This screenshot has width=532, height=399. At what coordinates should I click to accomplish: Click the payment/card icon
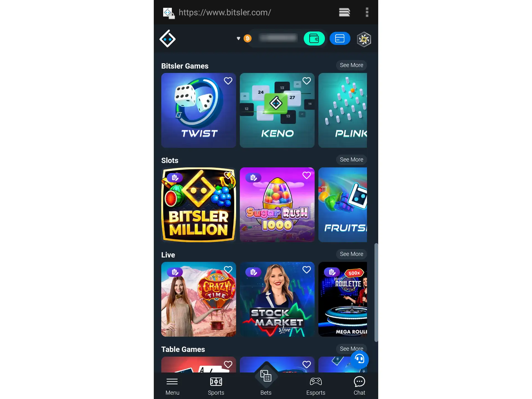(339, 39)
